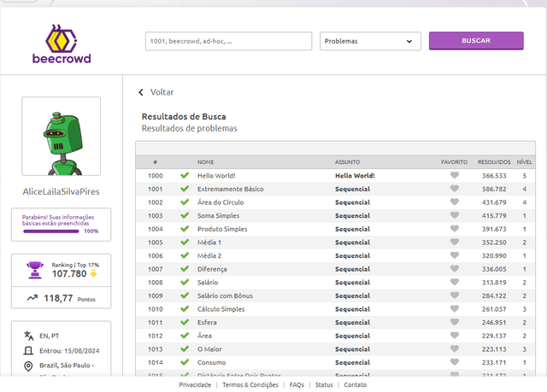This screenshot has height=392, width=547.
Task: Click the ranking trophy icon
Action: tap(35, 270)
